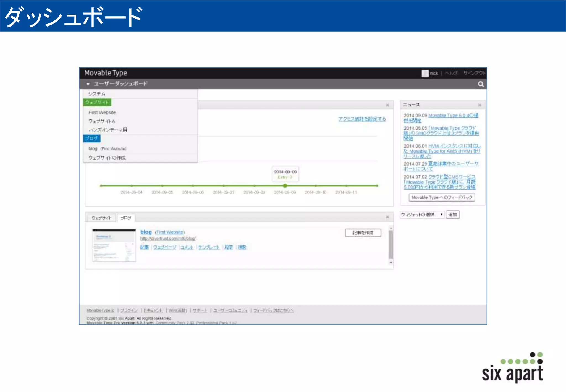Choose システム in the navigation menu
566x392 pixels.
click(97, 94)
